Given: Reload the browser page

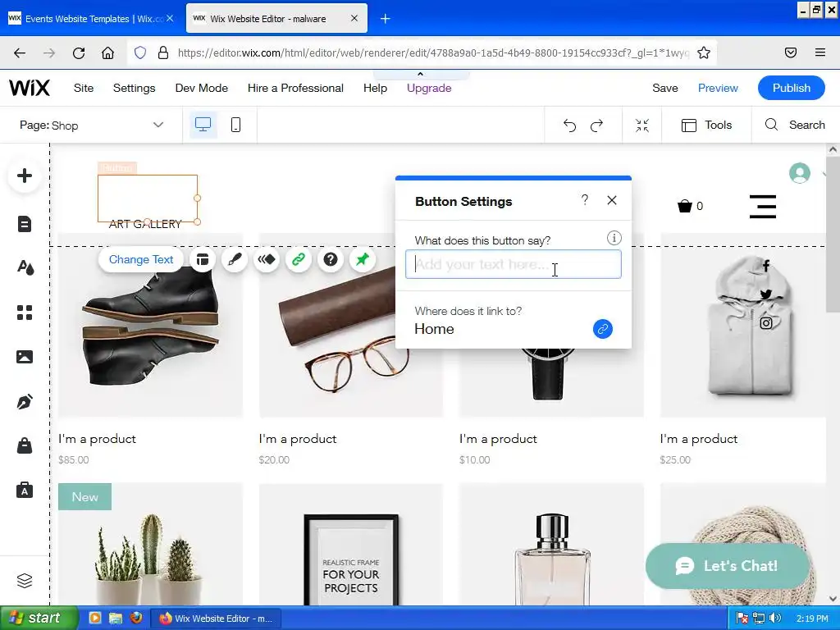Looking at the screenshot, I should 79,52.
